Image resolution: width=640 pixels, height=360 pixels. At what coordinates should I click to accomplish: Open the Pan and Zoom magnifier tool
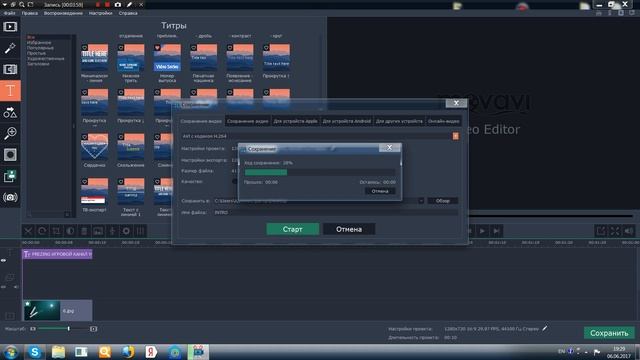10,133
